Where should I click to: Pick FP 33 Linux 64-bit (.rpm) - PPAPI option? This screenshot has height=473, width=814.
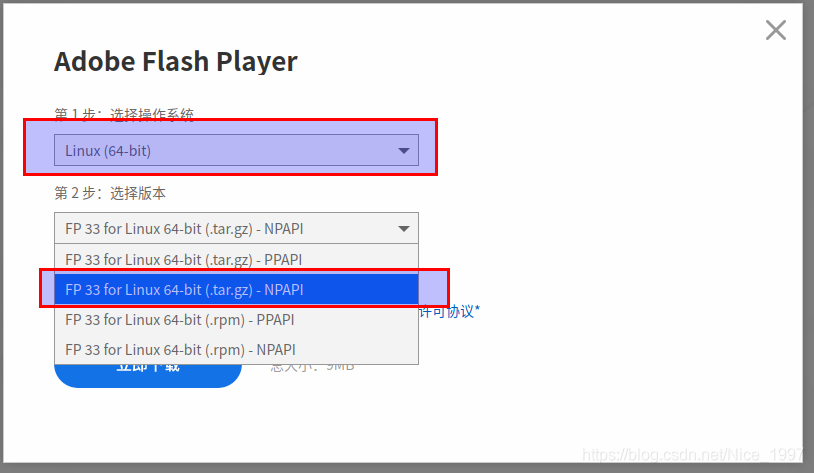tap(236, 319)
